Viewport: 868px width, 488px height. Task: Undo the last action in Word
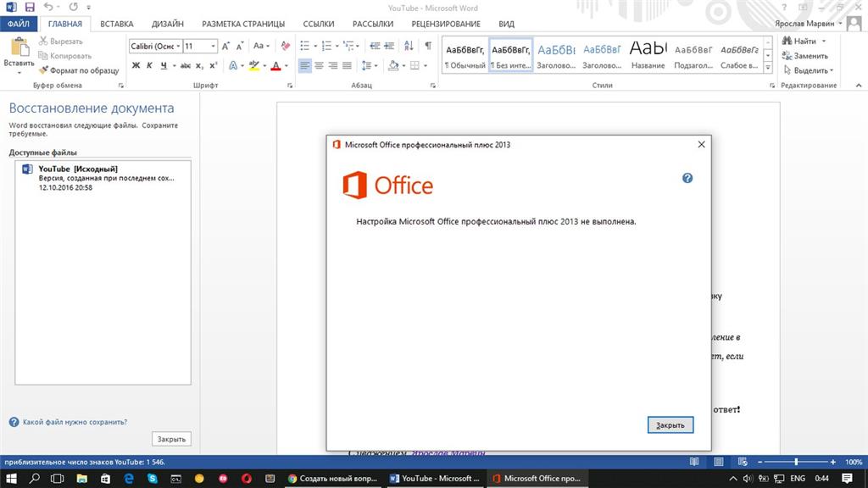pos(48,7)
